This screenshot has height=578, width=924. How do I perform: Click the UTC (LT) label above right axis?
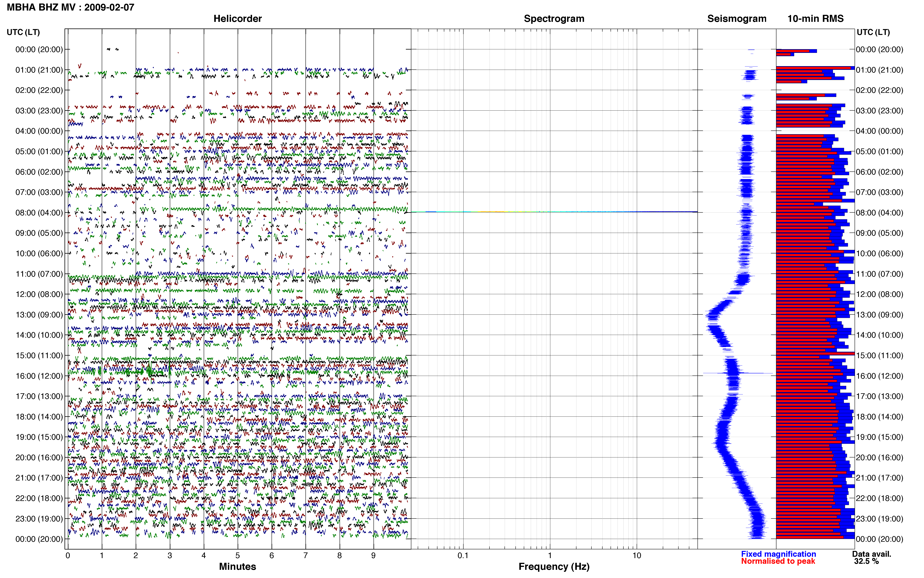pyautogui.click(x=873, y=32)
